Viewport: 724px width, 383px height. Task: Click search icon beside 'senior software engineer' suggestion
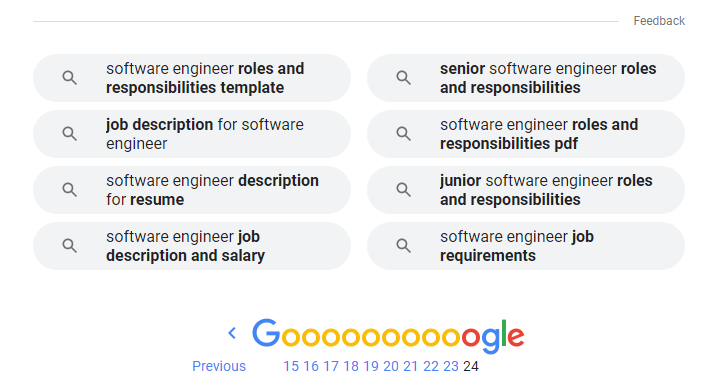pos(404,78)
